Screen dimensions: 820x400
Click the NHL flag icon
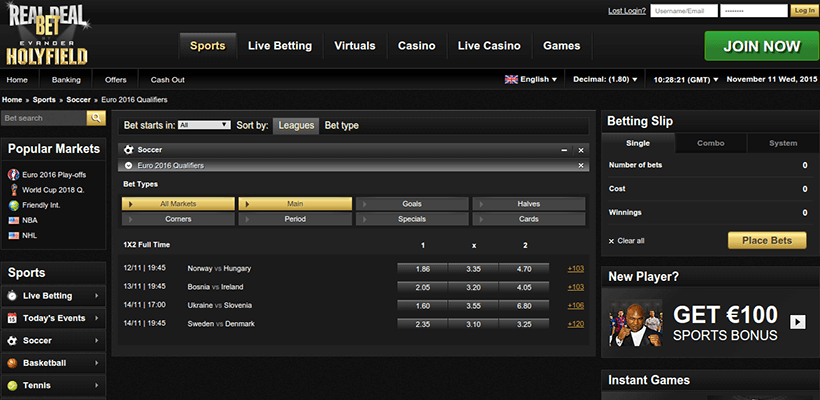pyautogui.click(x=14, y=236)
